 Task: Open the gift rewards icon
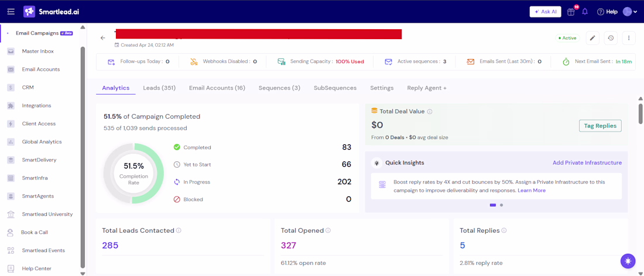click(x=571, y=12)
